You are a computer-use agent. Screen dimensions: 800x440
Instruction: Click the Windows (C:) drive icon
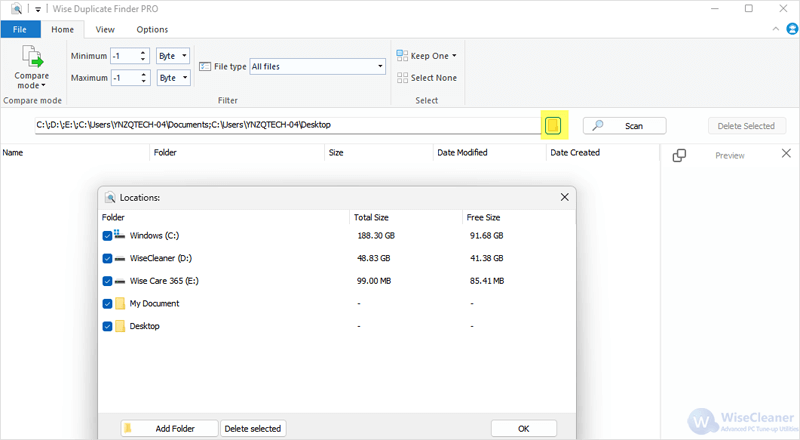click(x=119, y=234)
